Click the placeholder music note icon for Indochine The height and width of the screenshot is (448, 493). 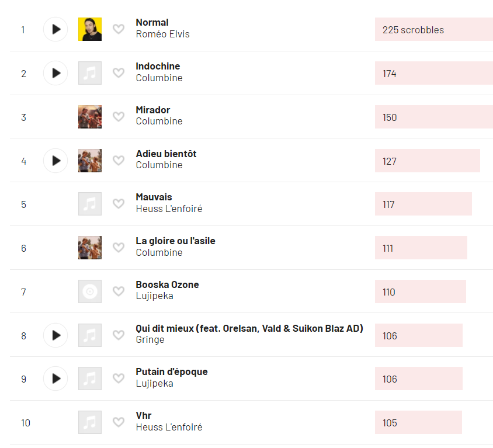click(x=90, y=73)
